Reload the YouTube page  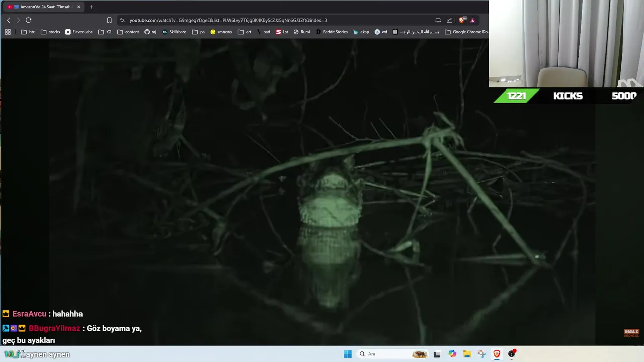28,20
